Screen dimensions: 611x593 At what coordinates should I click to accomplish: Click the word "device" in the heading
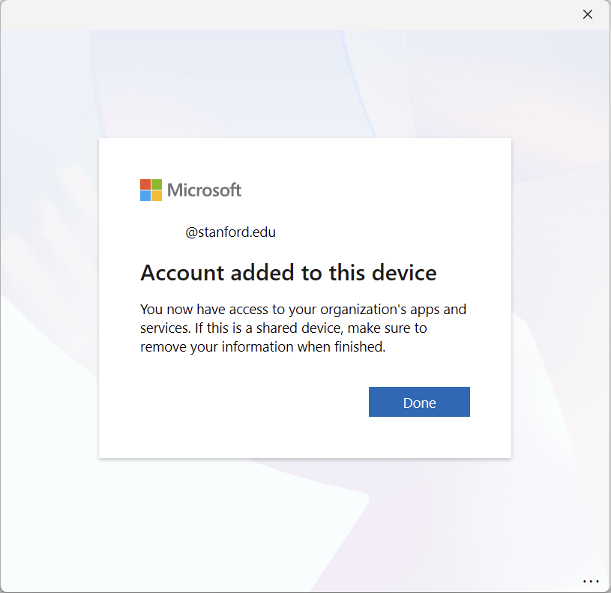coord(403,273)
